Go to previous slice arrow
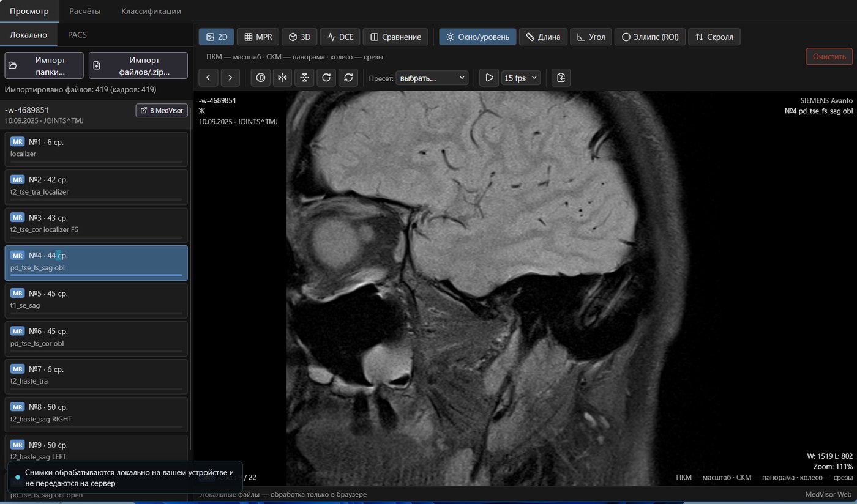Viewport: 857px width, 504px height. tap(208, 78)
